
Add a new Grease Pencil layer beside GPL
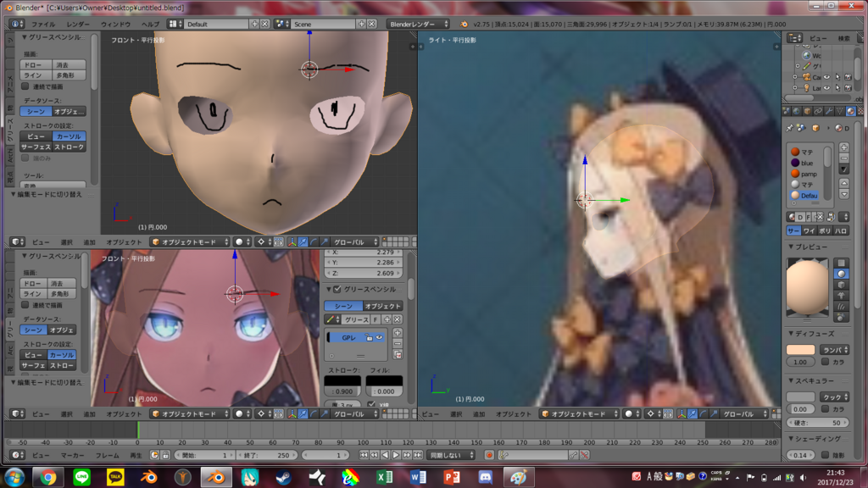tap(398, 332)
